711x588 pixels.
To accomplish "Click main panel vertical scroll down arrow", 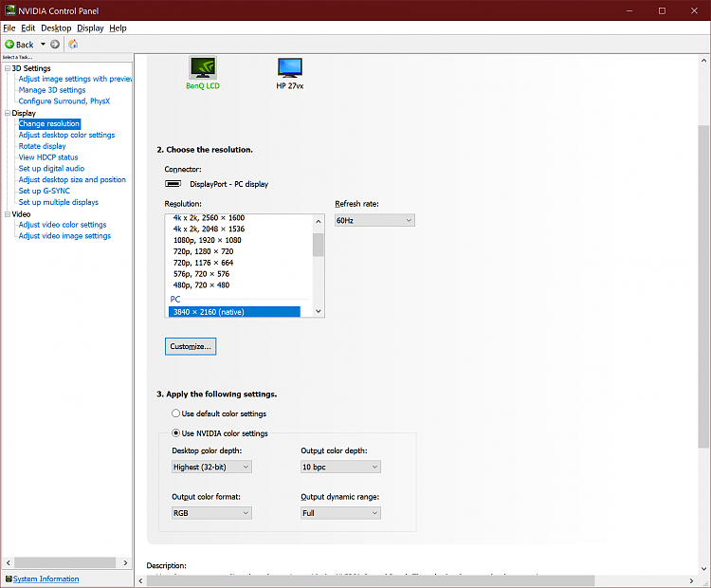I will pos(703,568).
